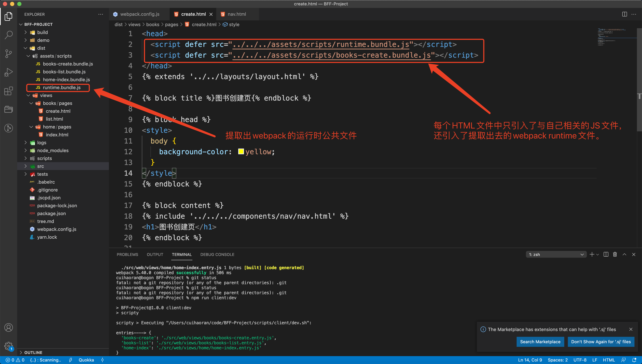This screenshot has width=642, height=364.
Task: Click the Quokka status bar item
Action: pyautogui.click(x=86, y=360)
